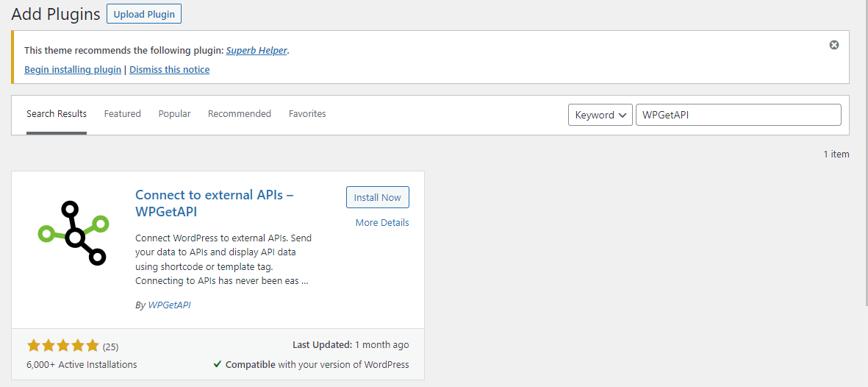Click the WPGetAPI plugin logo icon
Image resolution: width=868 pixels, height=387 pixels.
pos(73,233)
